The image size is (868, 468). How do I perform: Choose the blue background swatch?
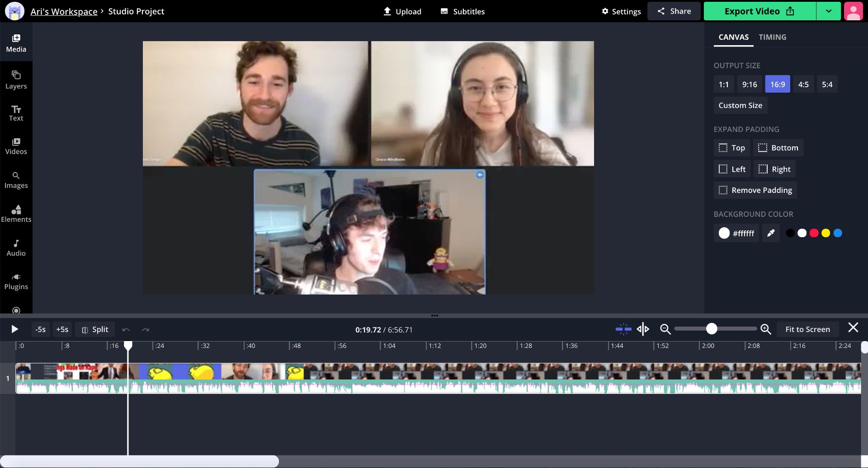tap(838, 233)
